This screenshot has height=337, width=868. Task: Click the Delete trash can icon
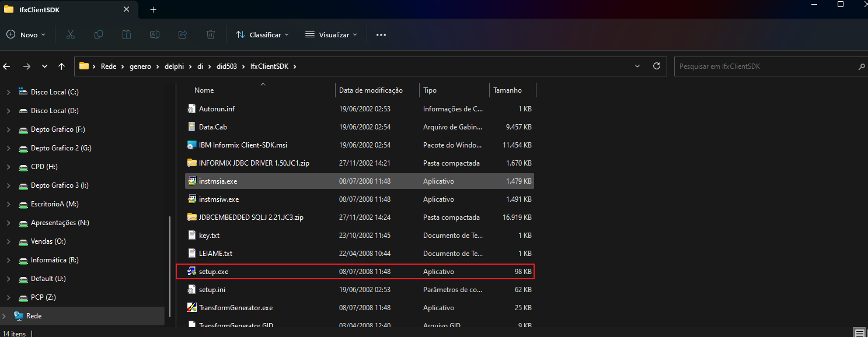(x=211, y=35)
